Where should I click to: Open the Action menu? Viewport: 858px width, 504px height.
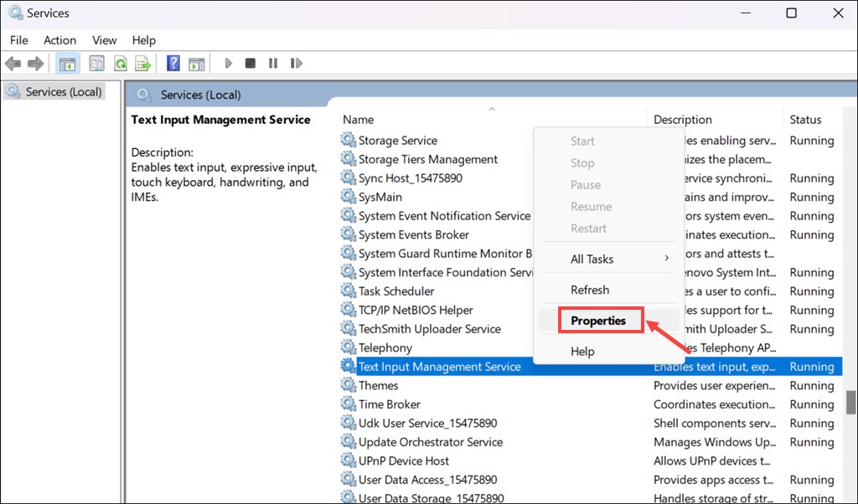[59, 39]
